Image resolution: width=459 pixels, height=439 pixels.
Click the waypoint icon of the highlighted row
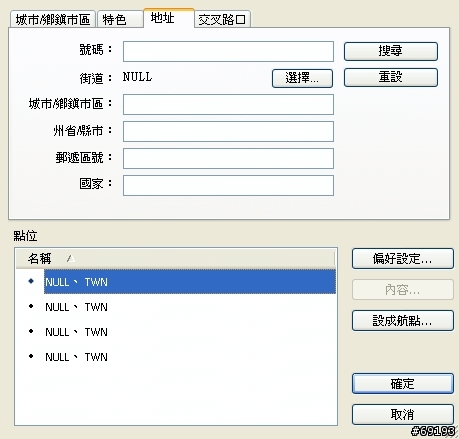31,281
